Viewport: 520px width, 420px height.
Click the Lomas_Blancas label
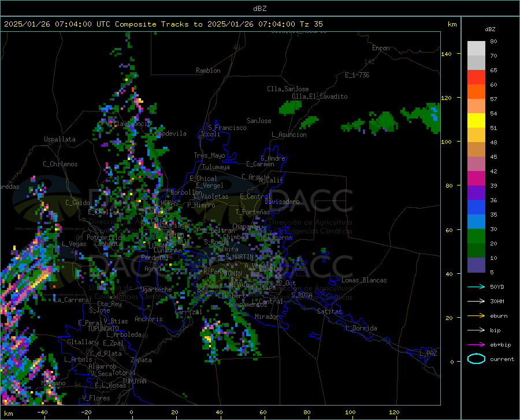[364, 280]
